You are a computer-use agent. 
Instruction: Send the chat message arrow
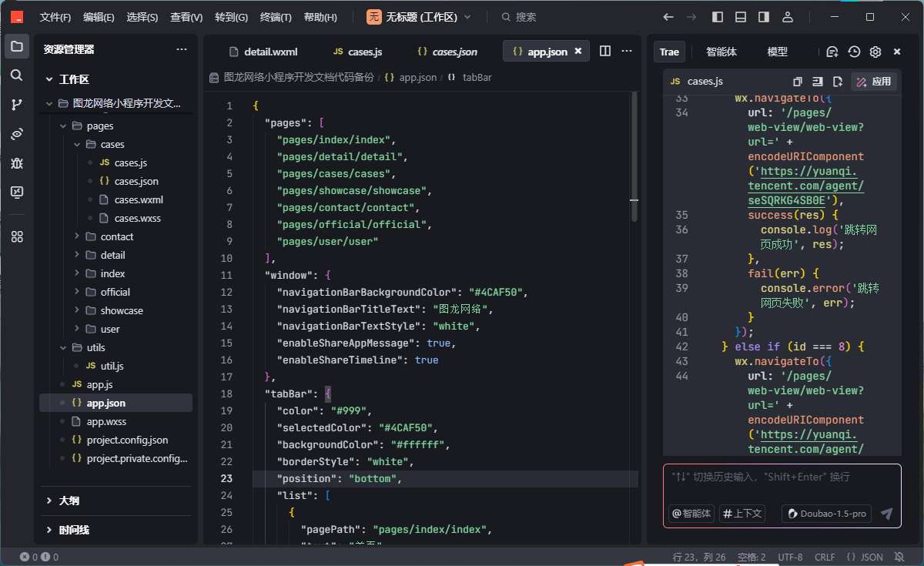point(887,514)
